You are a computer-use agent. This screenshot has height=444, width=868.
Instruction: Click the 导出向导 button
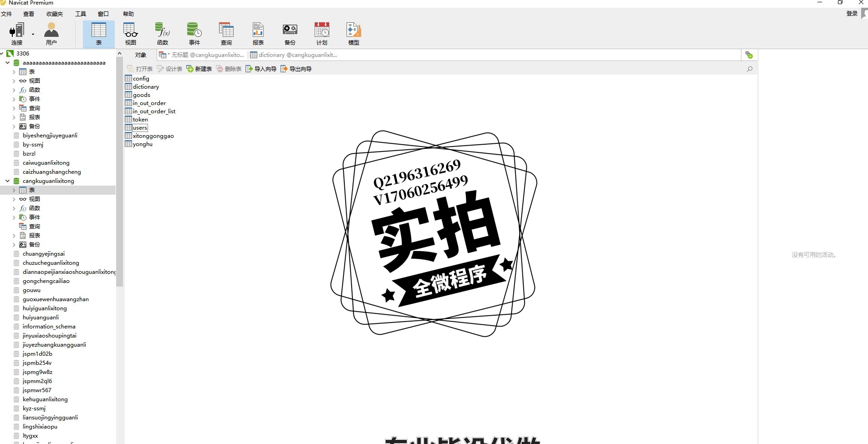296,69
